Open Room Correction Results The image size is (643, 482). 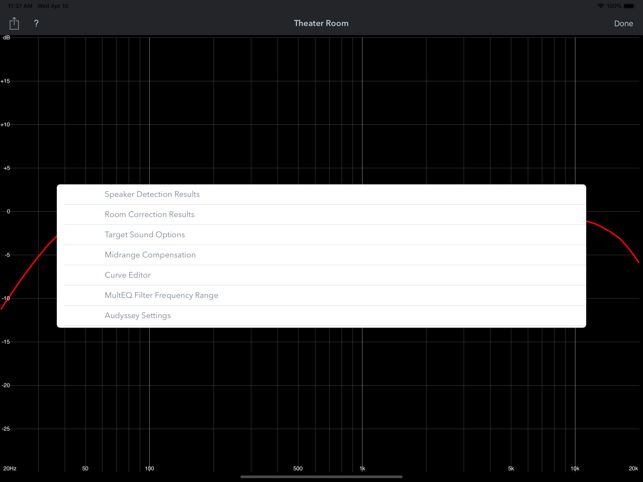coord(321,215)
